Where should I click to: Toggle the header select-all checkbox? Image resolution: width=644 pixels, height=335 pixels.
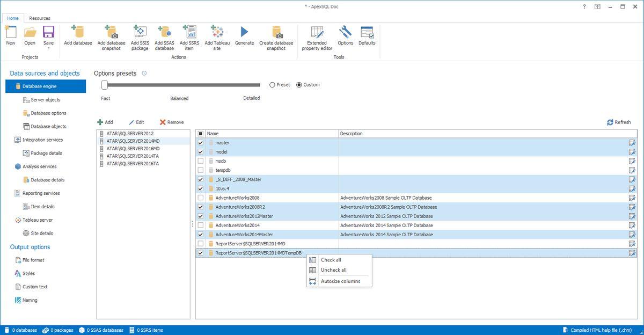[x=201, y=134]
